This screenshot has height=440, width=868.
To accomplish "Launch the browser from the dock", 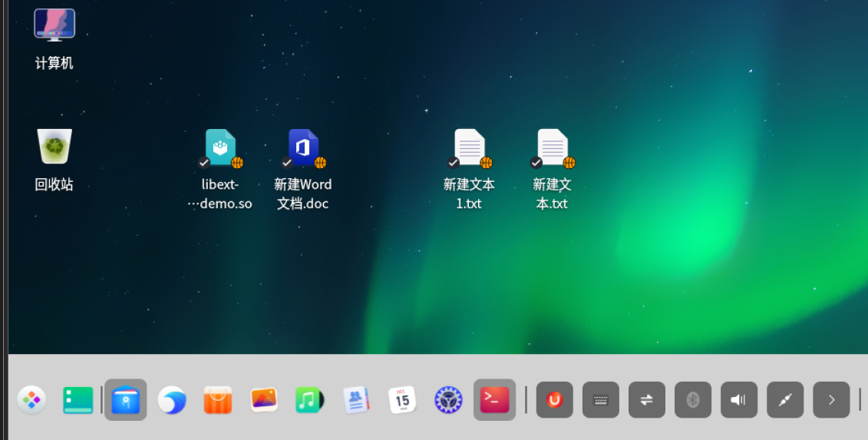I will click(x=171, y=400).
